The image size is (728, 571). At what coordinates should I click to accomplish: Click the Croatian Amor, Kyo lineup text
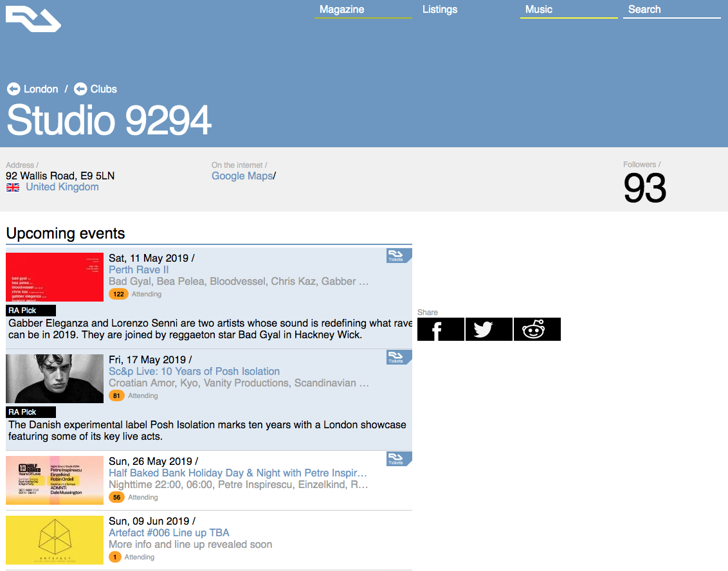pos(239,383)
